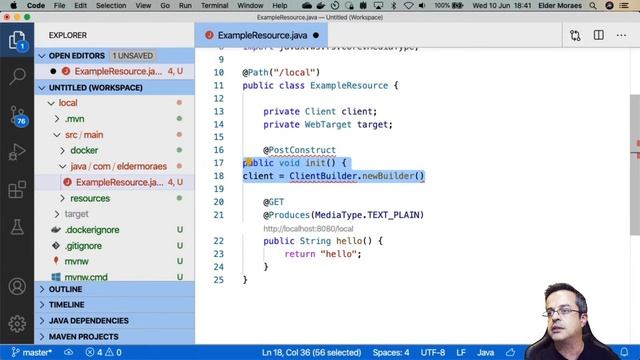Viewport: 640px width, 360px height.
Task: Open the Manage gear settings
Action: [x=17, y=324]
